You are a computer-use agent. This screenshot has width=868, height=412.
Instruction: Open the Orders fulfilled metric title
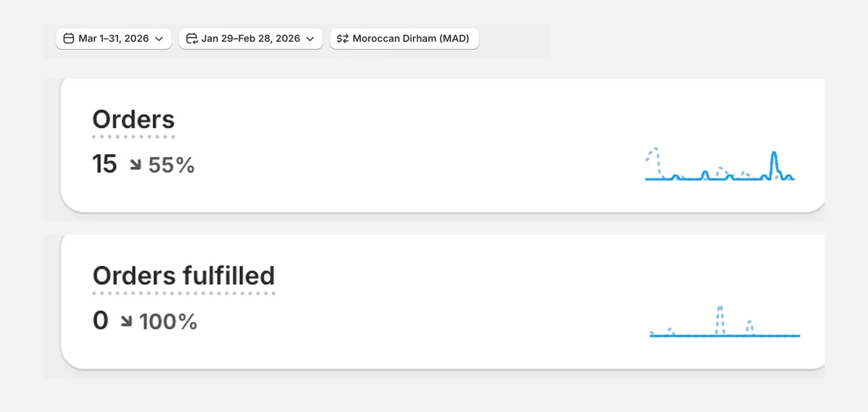point(184,275)
